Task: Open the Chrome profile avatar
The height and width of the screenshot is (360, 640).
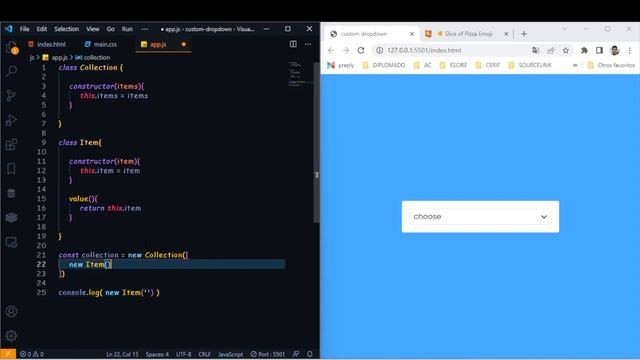Action: coord(615,50)
